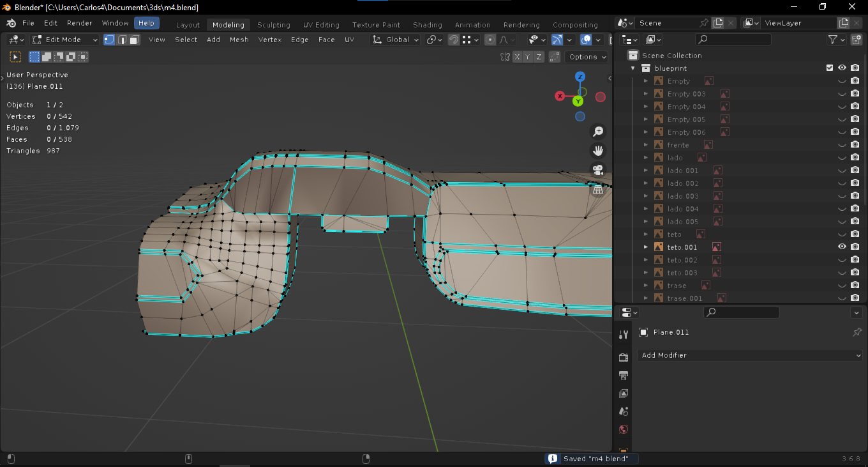Select the frente object in outliner
The image size is (868, 467).
(x=678, y=145)
